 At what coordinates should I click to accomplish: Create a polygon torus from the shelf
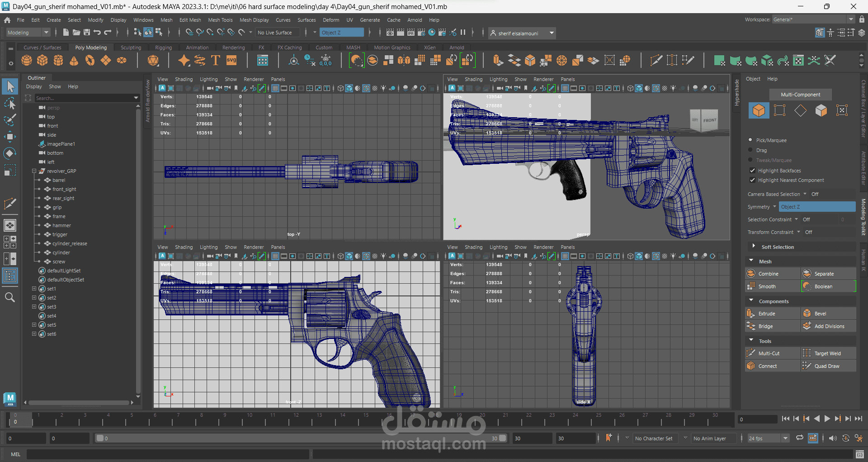click(90, 60)
